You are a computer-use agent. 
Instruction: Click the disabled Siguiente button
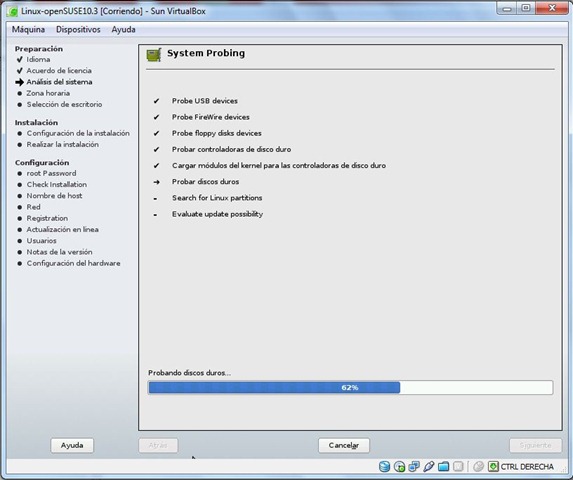[535, 445]
